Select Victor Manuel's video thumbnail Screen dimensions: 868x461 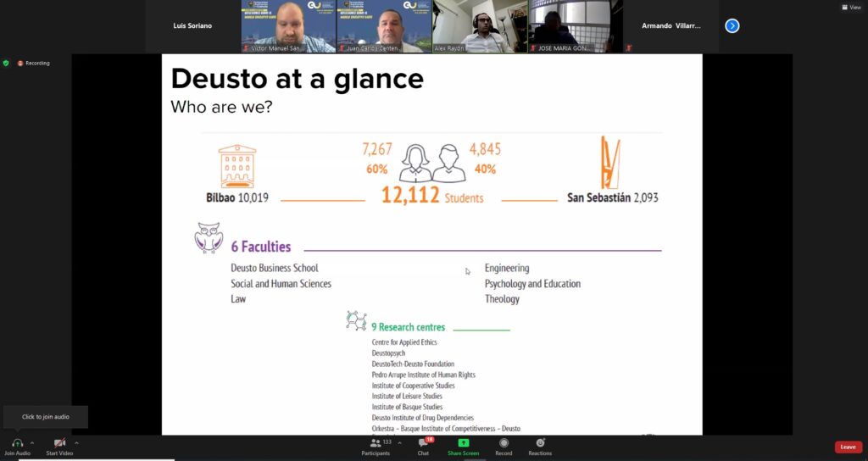(x=288, y=26)
